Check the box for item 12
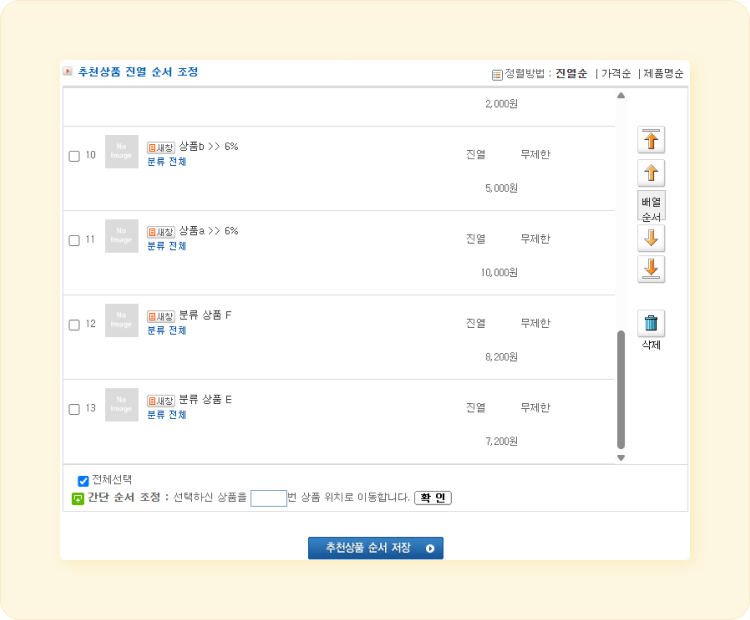Screen dimensions: 750x620 tap(74, 325)
